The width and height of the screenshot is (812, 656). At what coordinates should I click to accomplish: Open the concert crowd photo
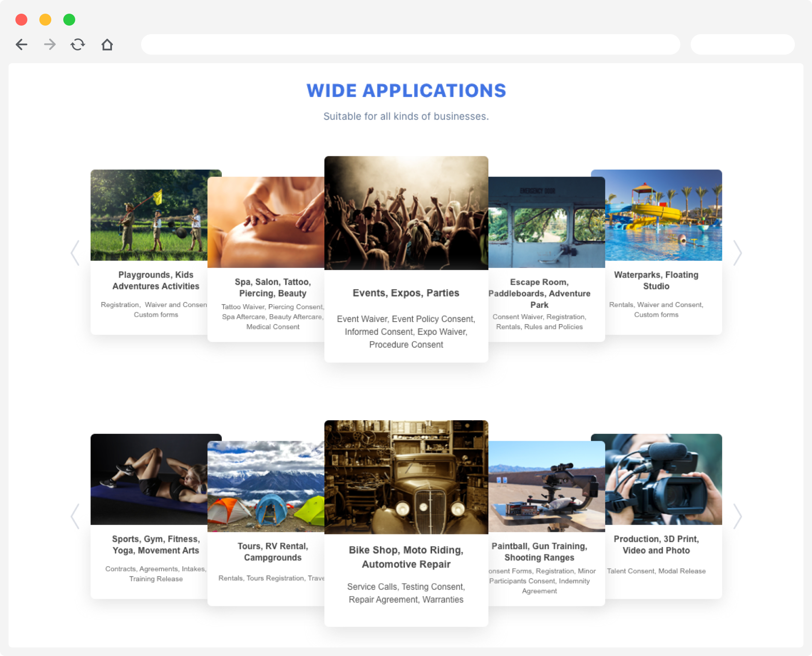tap(406, 213)
